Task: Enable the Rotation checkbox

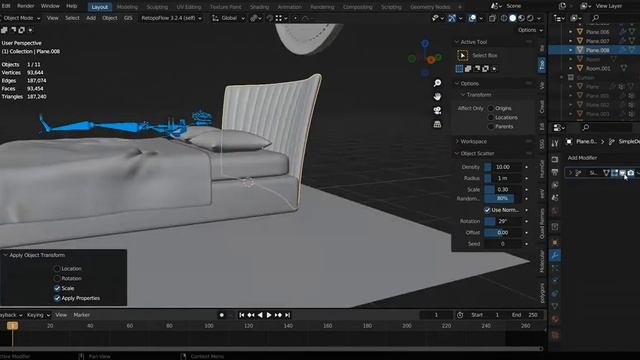Action: tap(57, 278)
